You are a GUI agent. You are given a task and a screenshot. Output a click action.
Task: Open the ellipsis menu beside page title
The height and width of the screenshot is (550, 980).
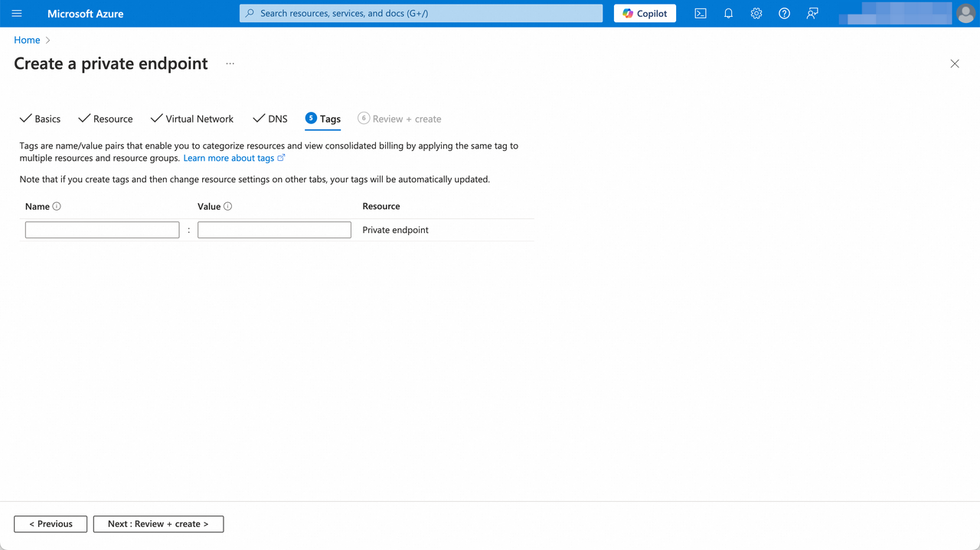(230, 64)
